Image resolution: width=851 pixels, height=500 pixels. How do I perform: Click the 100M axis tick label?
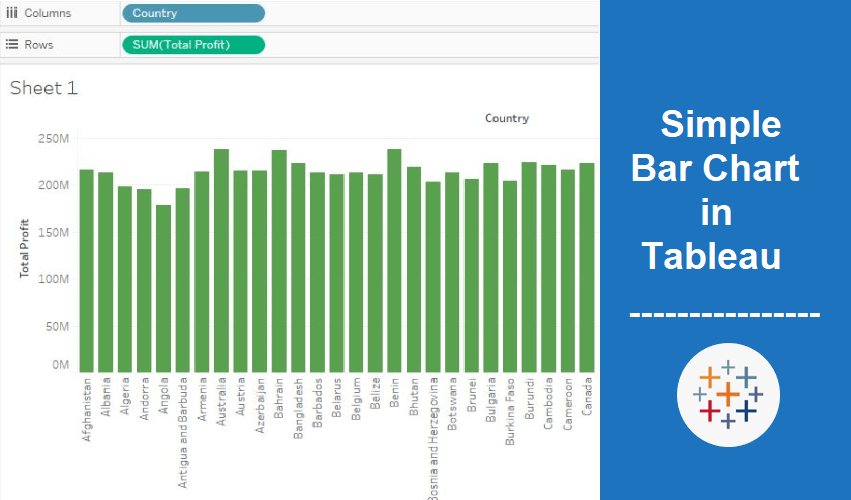(53, 279)
